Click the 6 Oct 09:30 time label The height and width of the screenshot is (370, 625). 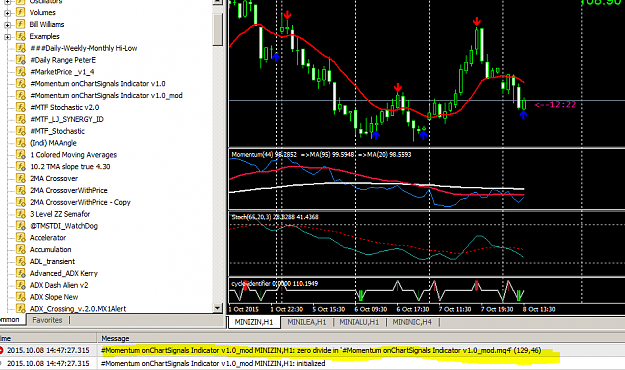coord(371,309)
